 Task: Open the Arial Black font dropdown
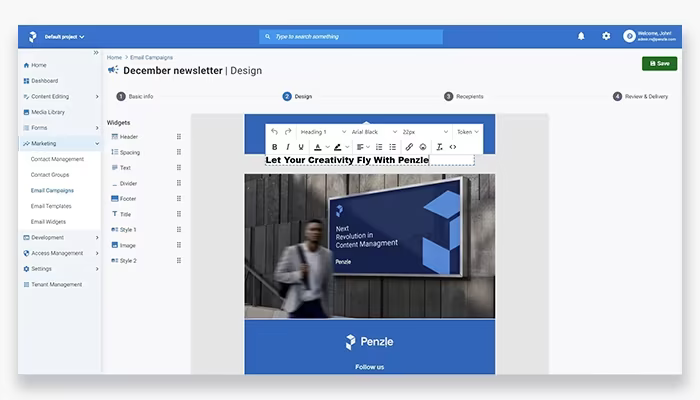coord(374,132)
